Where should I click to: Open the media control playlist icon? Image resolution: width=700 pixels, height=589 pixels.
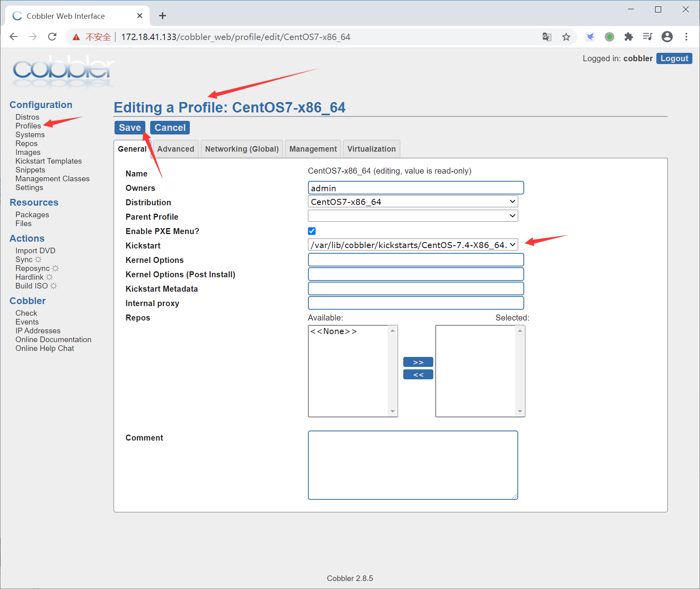point(648,37)
